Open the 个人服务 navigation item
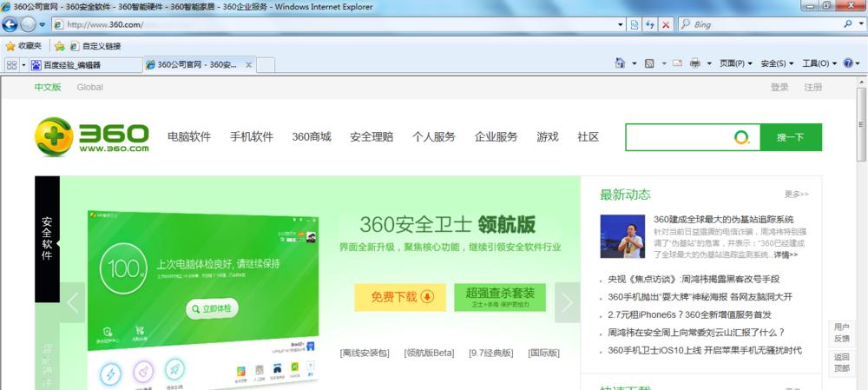Screen dimensions: 868x390 433,137
